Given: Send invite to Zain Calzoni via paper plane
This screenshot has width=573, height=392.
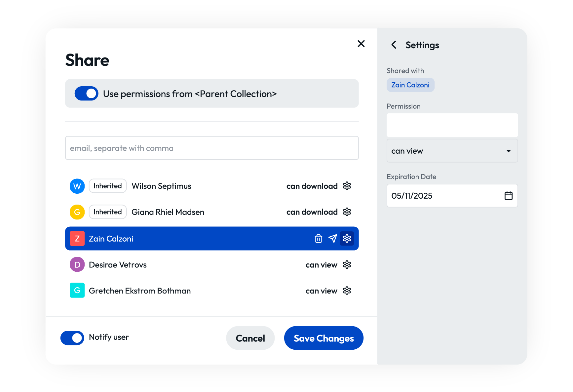Looking at the screenshot, I should click(332, 238).
